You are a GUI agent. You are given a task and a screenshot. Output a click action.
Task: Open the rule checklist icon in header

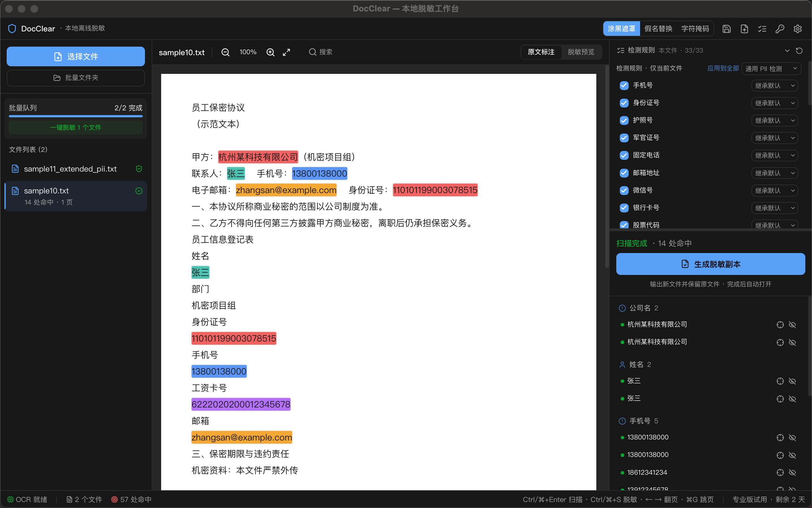(x=762, y=29)
